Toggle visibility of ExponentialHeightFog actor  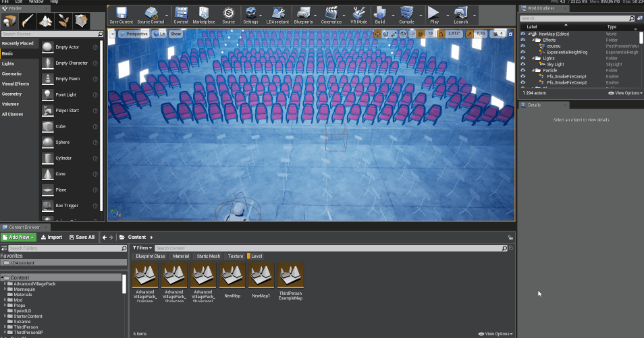point(523,52)
